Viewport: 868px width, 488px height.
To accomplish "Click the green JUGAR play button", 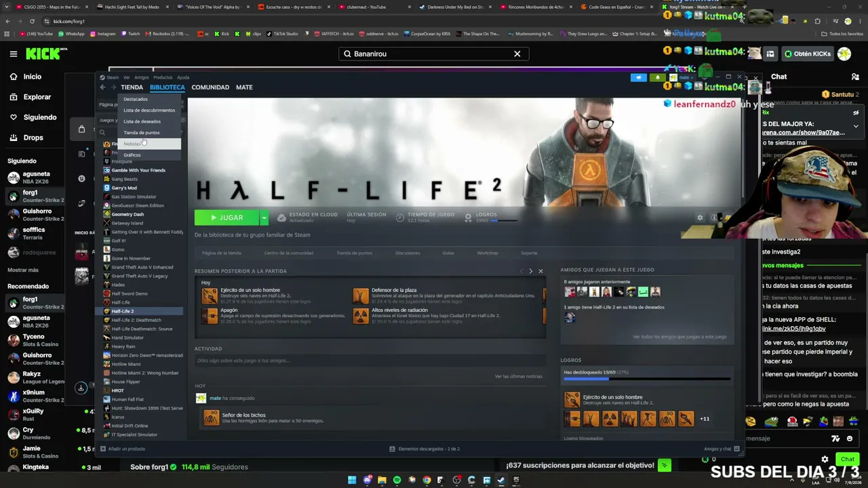I will click(226, 218).
